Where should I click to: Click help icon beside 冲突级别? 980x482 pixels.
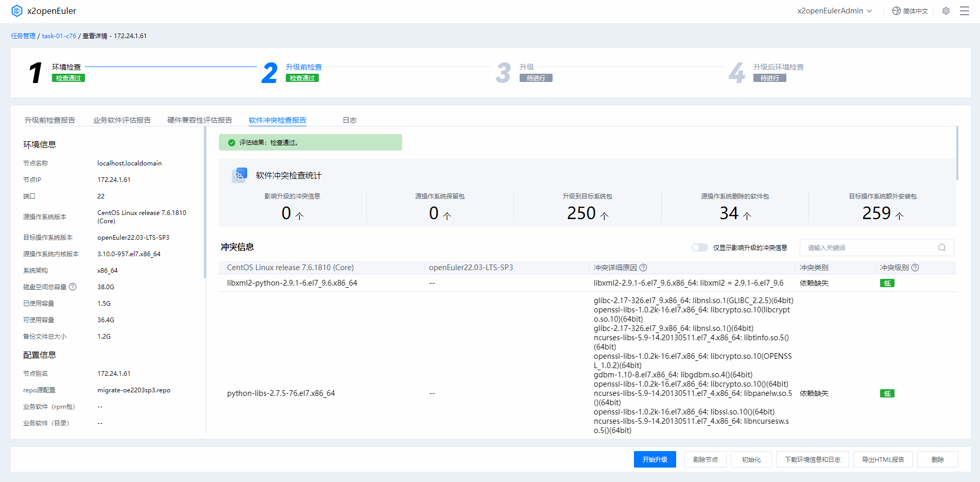tap(915, 268)
